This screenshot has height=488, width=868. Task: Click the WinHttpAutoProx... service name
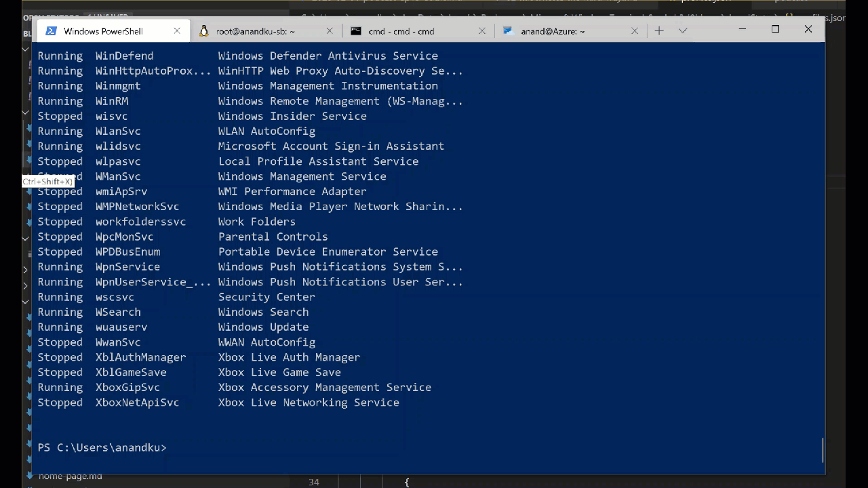tap(153, 71)
